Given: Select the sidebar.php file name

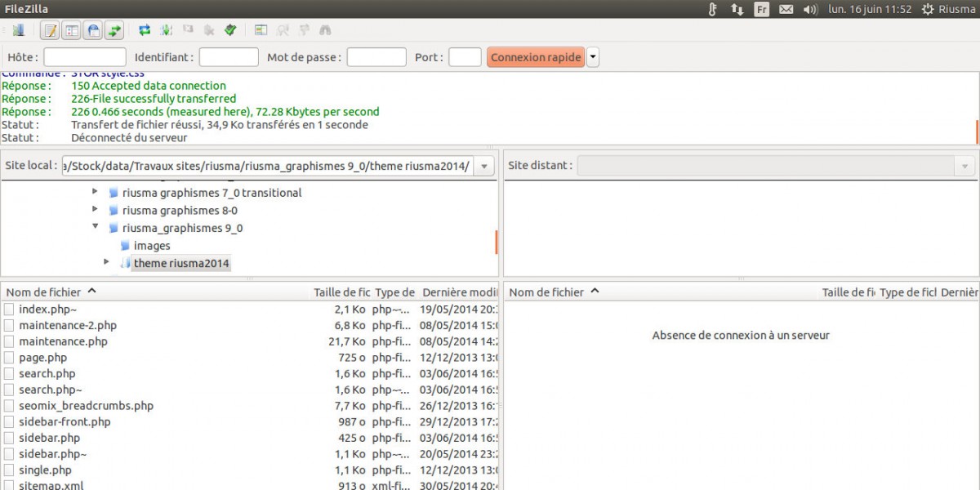Looking at the screenshot, I should click(x=49, y=438).
